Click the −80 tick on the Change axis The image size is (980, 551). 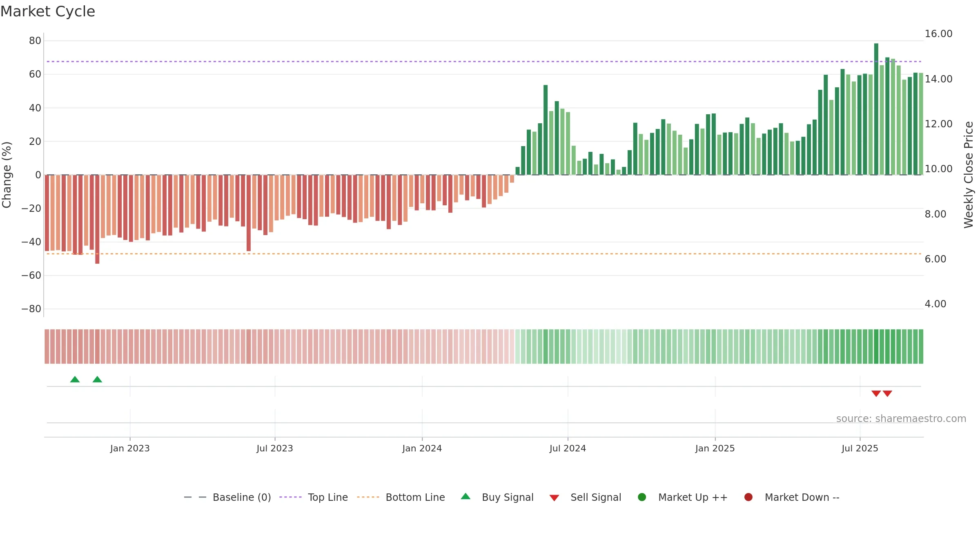(31, 309)
